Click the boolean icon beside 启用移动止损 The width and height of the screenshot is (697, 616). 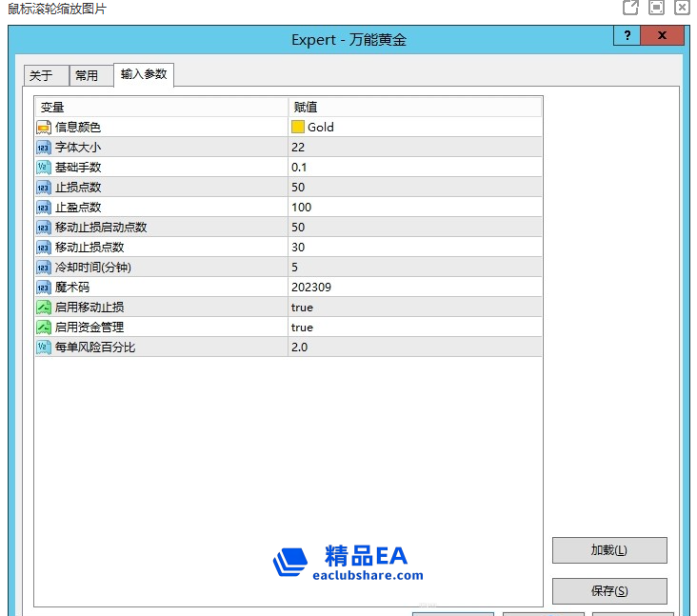tap(44, 308)
